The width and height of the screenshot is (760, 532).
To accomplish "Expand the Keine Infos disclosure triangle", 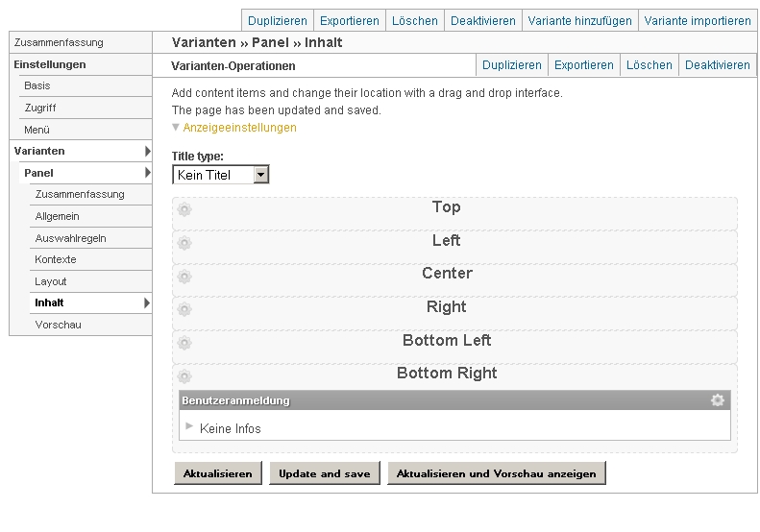I will (189, 426).
